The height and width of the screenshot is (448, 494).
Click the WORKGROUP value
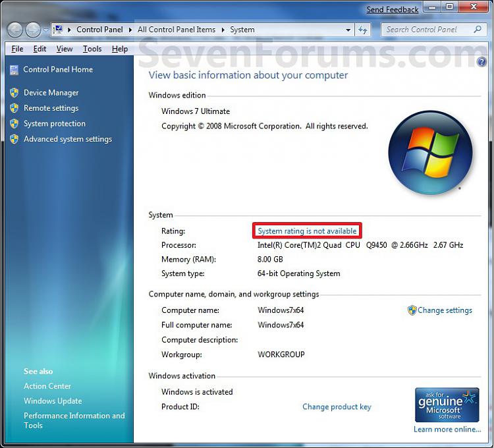pos(281,354)
